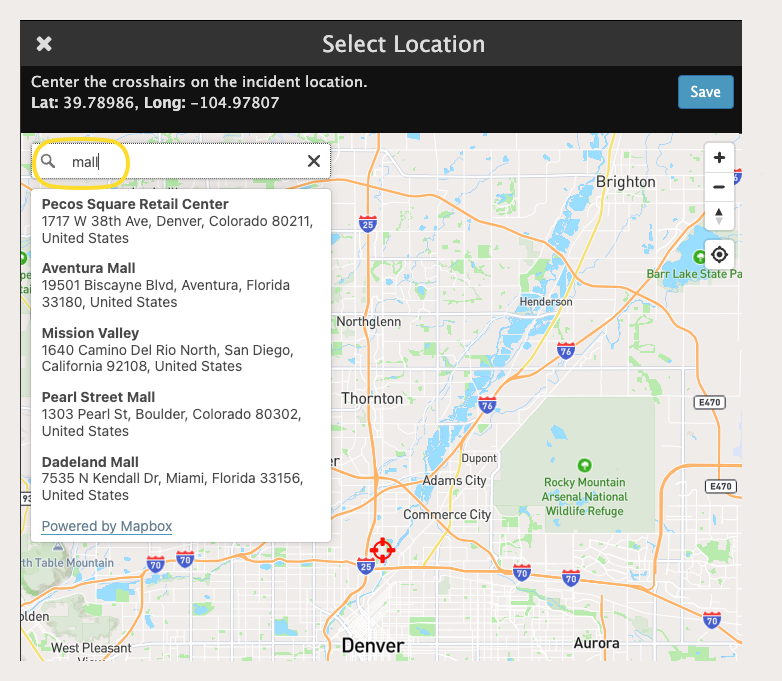
Task: Reset map bearing to north
Action: point(719,215)
